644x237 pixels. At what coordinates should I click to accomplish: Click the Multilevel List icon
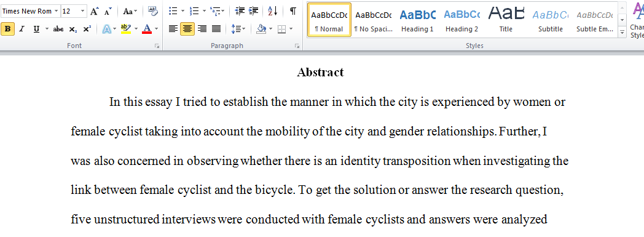215,12
